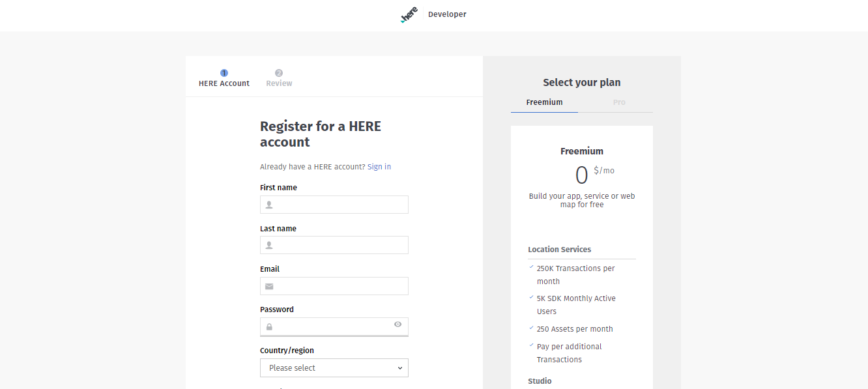The image size is (868, 389).
Task: Click envelope icon in Email field
Action: coord(269,286)
